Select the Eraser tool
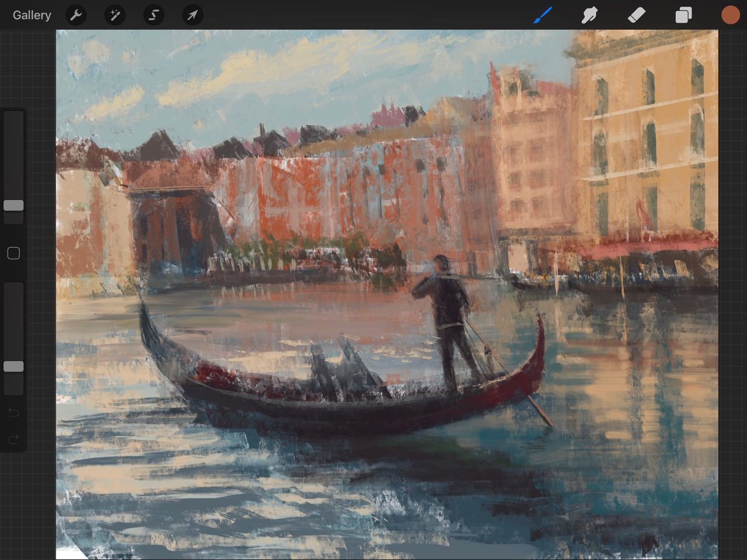This screenshot has height=560, width=747. pyautogui.click(x=637, y=15)
